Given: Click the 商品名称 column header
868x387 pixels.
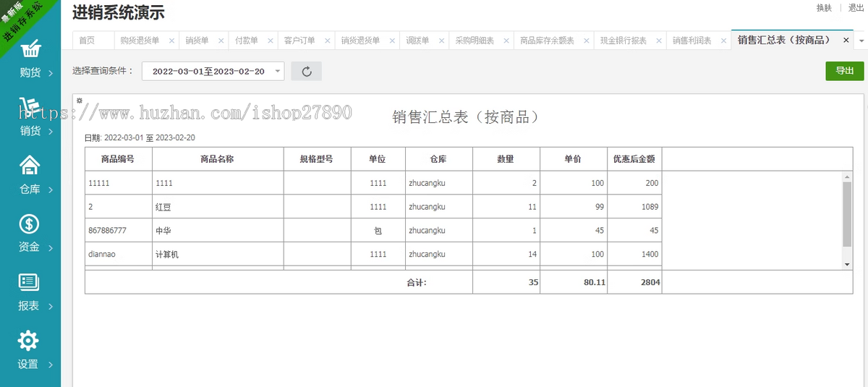Looking at the screenshot, I should pos(218,159).
